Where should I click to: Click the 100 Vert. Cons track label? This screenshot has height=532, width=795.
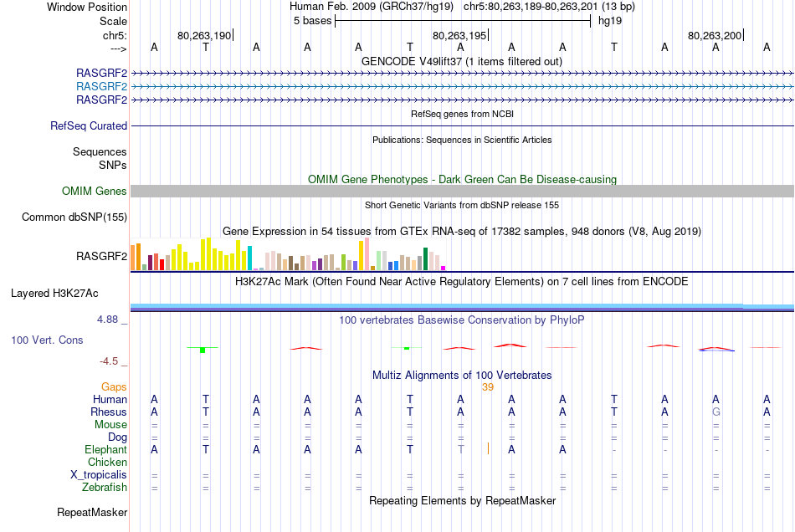(47, 340)
